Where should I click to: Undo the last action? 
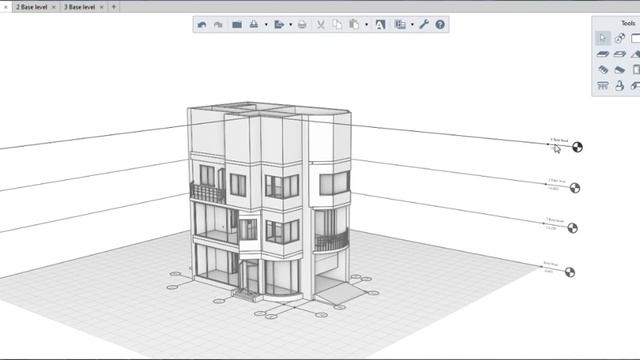click(x=202, y=24)
